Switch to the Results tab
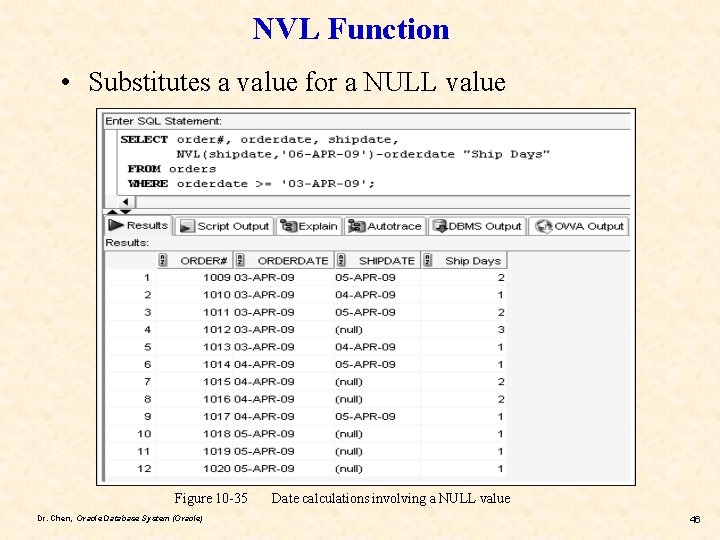The height and width of the screenshot is (540, 720). pos(139,225)
